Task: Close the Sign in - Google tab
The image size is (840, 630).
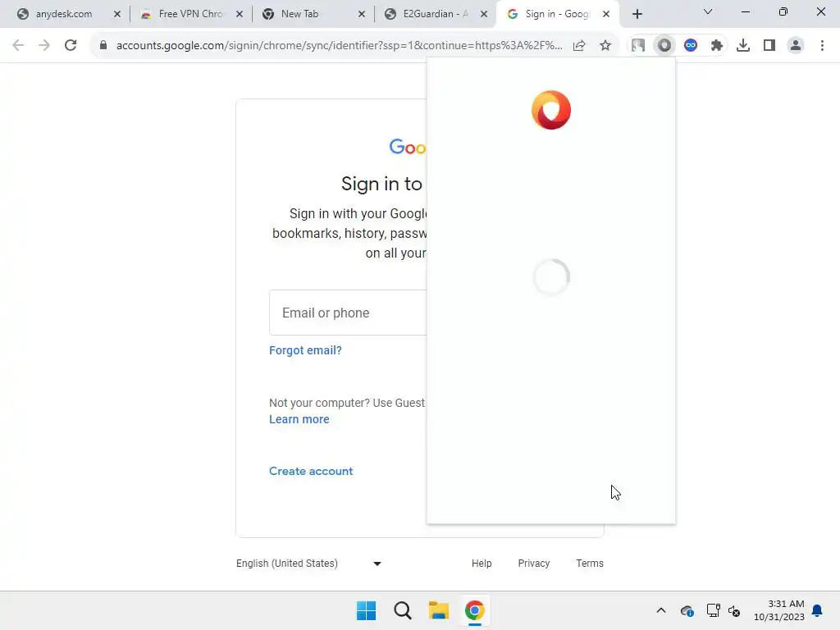Action: pos(606,14)
